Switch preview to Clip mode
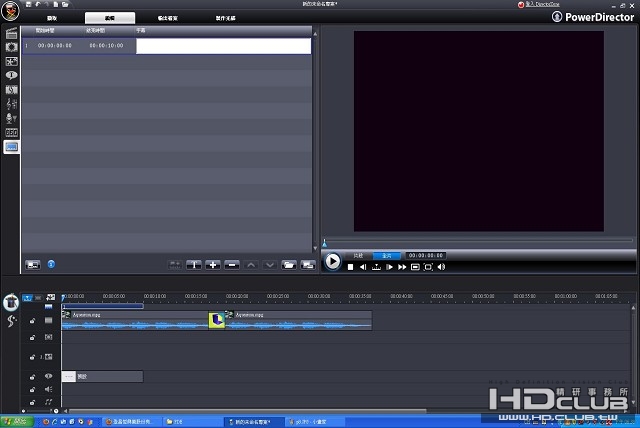Viewport: 640px width, 428px height. (359, 256)
